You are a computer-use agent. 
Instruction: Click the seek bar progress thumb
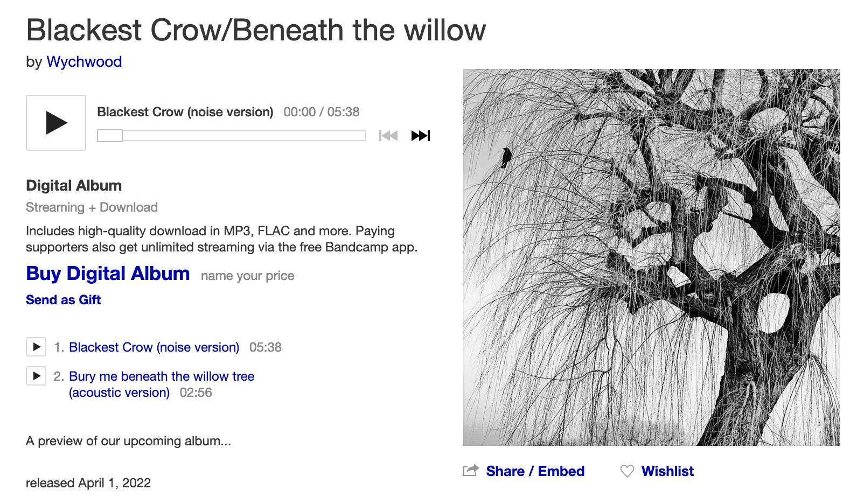click(110, 136)
